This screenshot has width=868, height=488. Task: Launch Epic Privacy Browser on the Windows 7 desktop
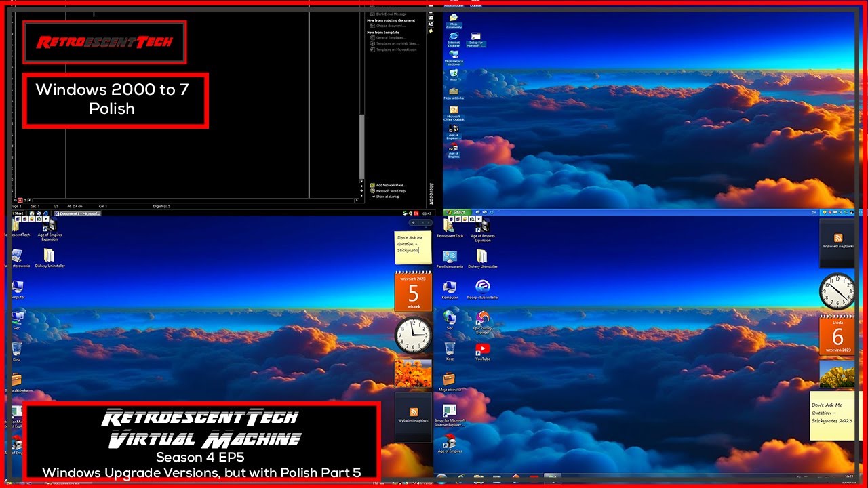pos(482,323)
